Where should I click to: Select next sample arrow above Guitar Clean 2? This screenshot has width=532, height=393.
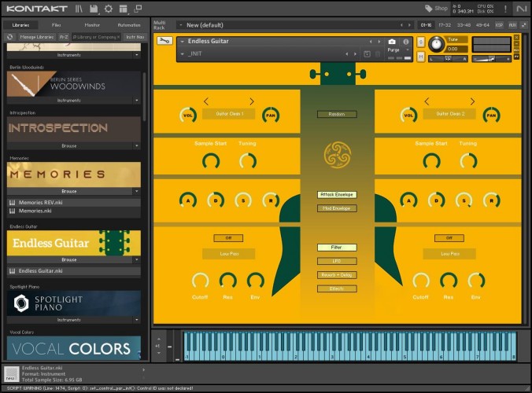472,101
